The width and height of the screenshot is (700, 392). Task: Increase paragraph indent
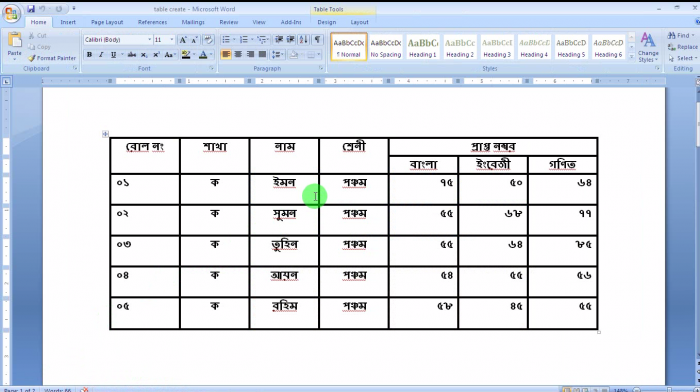[291, 40]
